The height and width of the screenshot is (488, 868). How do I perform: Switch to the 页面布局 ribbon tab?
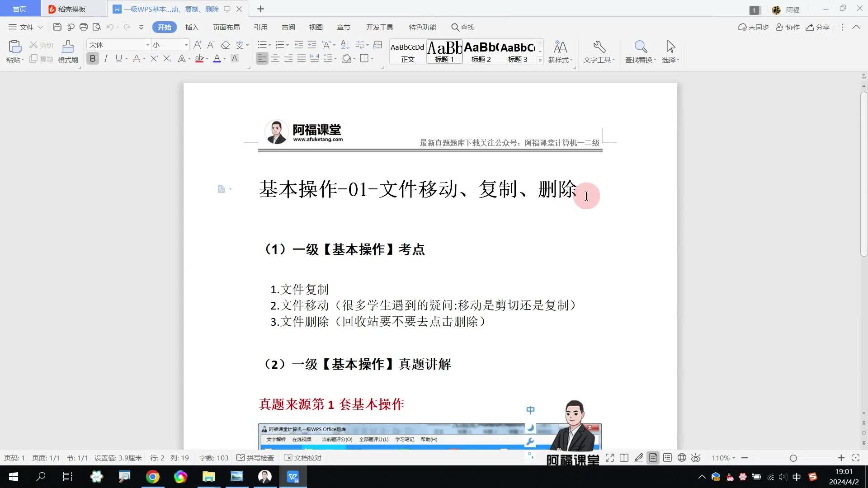pyautogui.click(x=226, y=27)
